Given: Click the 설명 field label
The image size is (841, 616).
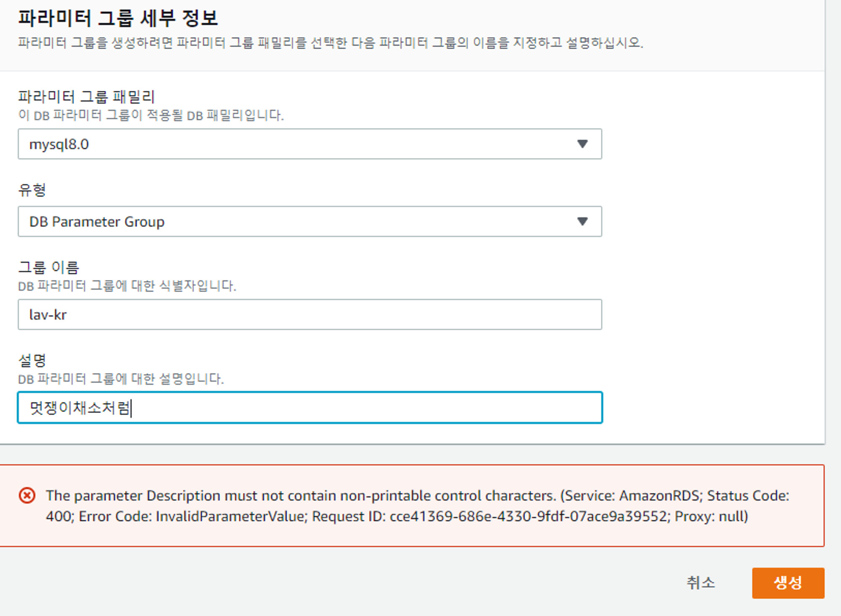Looking at the screenshot, I should [32, 361].
